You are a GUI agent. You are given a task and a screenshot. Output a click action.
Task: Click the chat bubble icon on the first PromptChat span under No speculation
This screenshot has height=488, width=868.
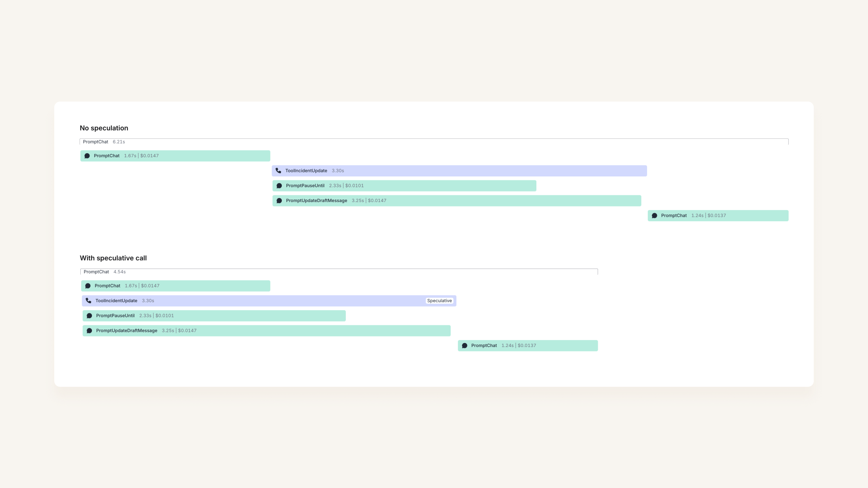point(87,156)
